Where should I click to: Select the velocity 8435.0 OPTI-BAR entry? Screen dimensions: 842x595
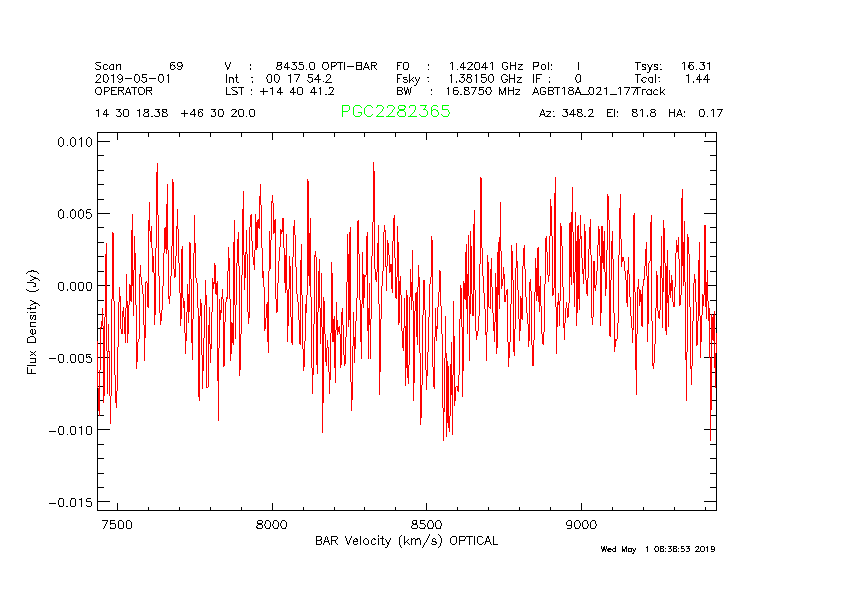[301, 66]
